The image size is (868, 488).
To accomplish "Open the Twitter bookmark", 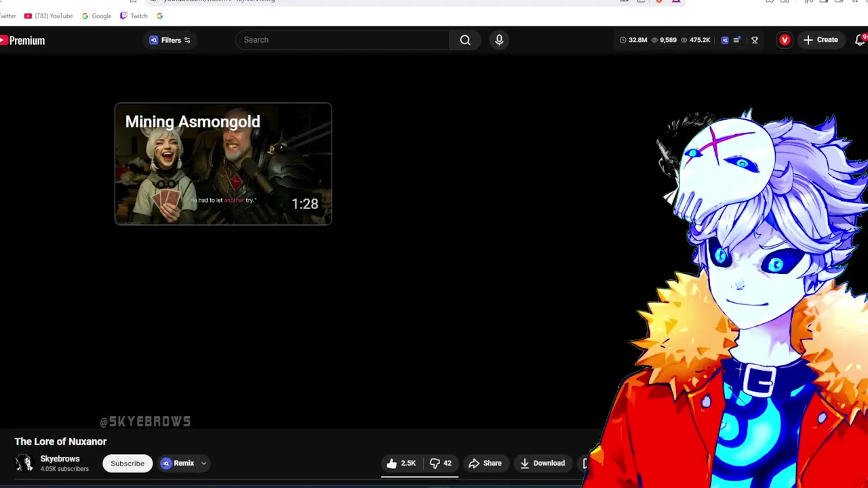I will coord(7,16).
